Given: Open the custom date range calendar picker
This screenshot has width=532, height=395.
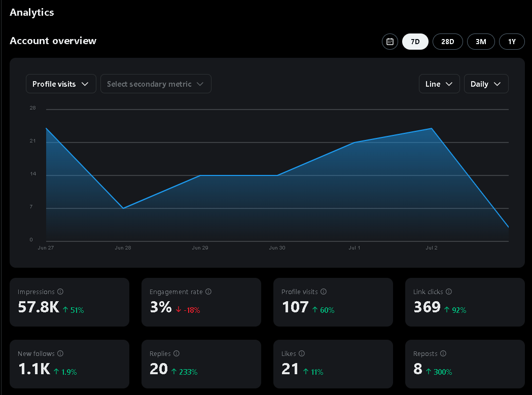Looking at the screenshot, I should 389,42.
